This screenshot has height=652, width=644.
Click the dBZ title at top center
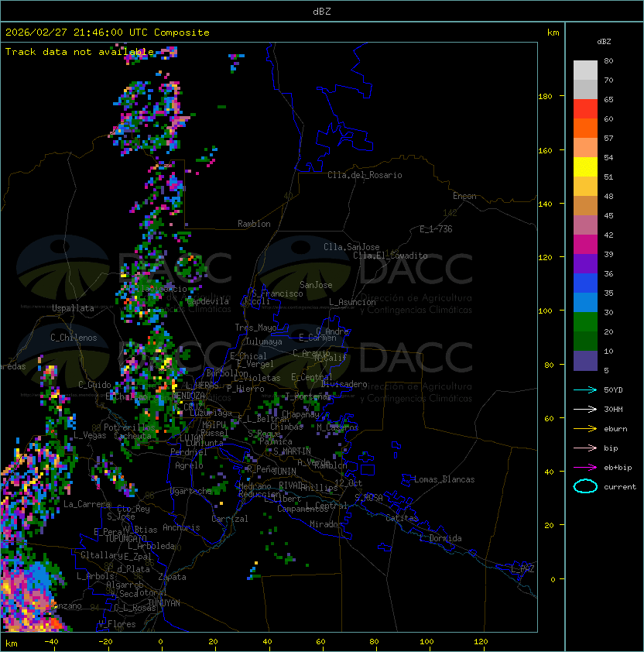point(322,11)
